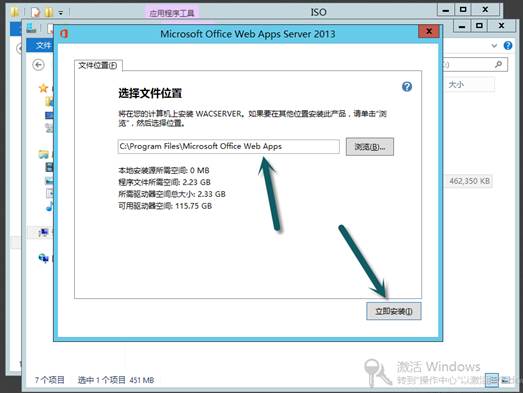Select the 文件位置 tab in installer

click(x=98, y=65)
